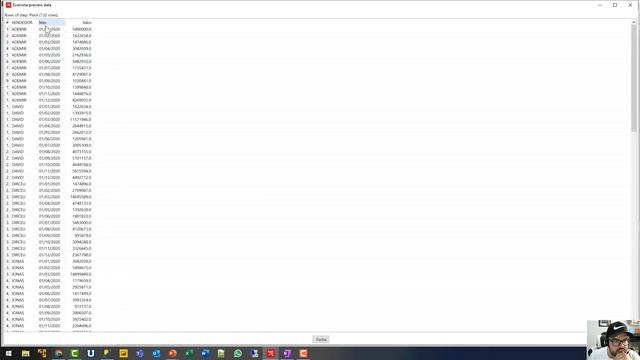Click ADEMIR name in the 01/08/2020 row

pyautogui.click(x=19, y=74)
